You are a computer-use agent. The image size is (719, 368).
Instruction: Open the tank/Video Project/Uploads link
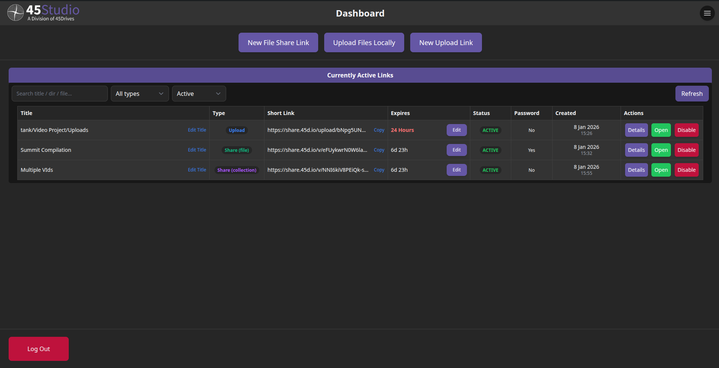pos(661,130)
